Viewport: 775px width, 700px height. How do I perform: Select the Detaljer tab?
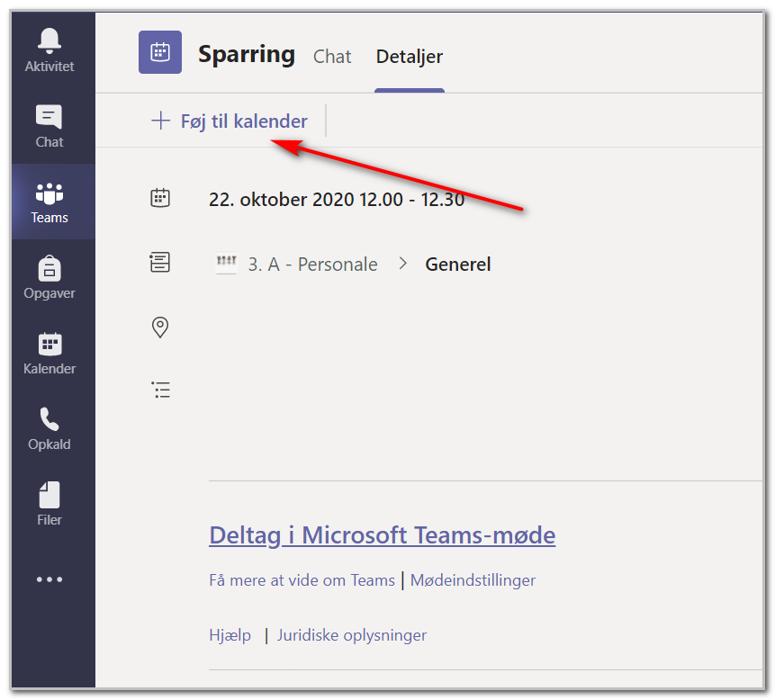coord(410,57)
